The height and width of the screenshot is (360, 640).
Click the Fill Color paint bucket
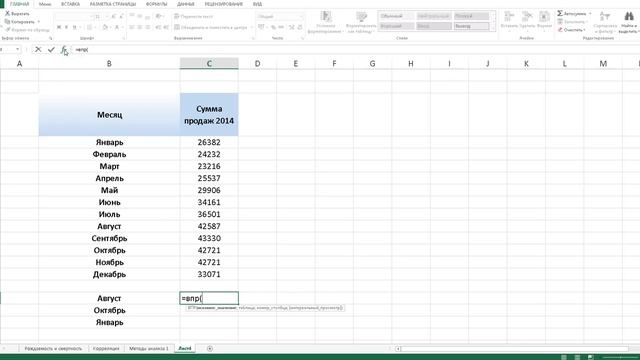[105, 27]
